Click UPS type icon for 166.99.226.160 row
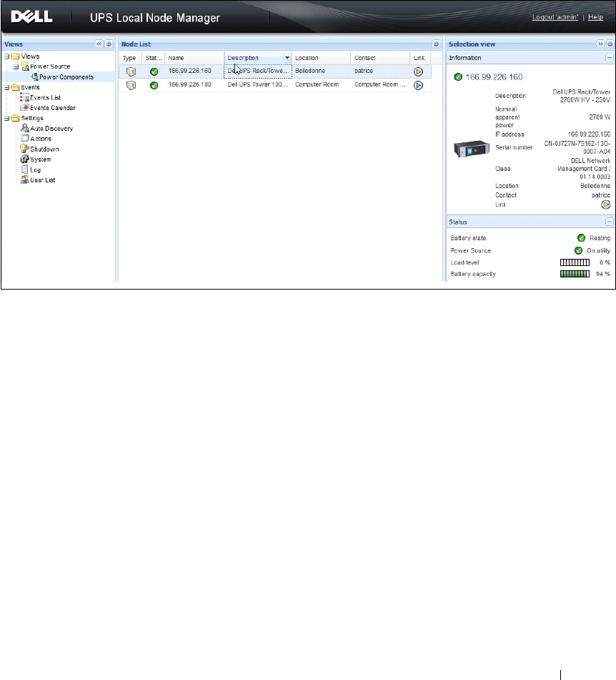 tap(131, 72)
